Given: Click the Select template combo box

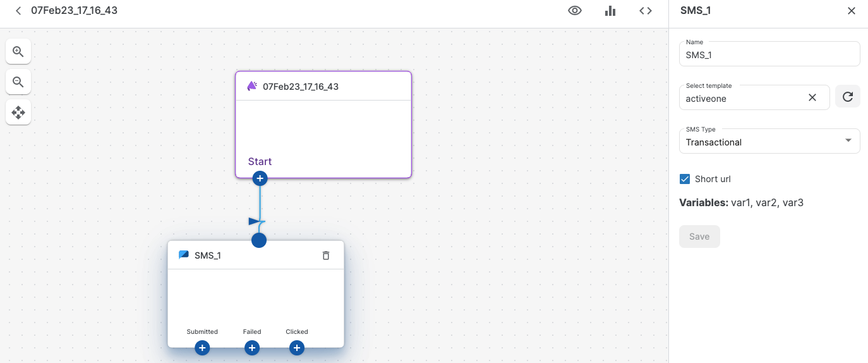Looking at the screenshot, I should 754,97.
